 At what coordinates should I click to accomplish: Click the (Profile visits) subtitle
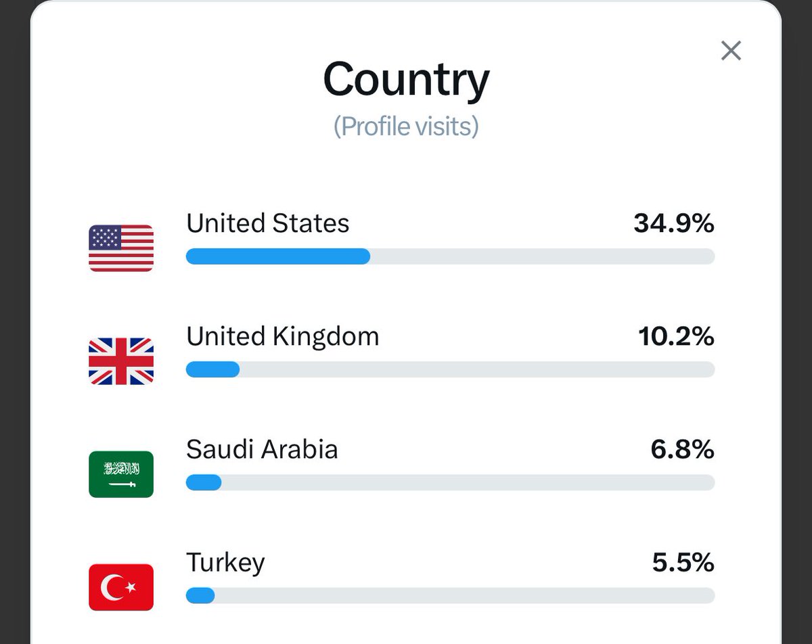click(x=406, y=126)
